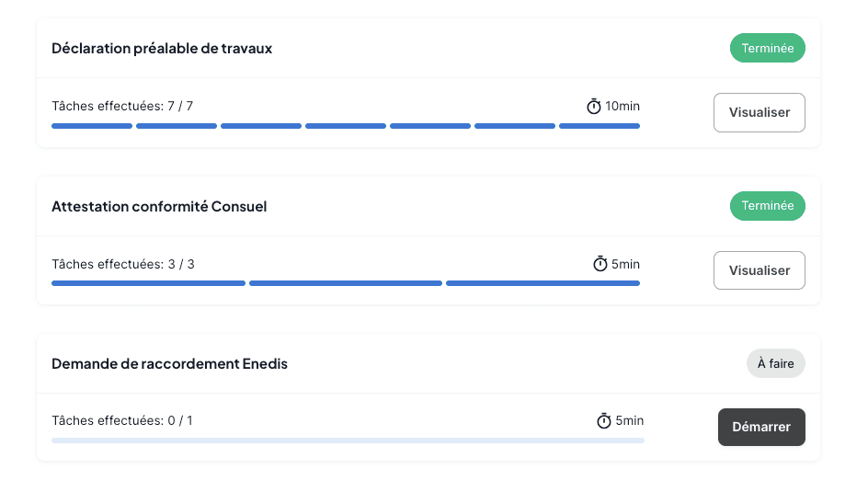Select the Attestation conformité Consuel heading
The height and width of the screenshot is (492, 868).
[159, 206]
